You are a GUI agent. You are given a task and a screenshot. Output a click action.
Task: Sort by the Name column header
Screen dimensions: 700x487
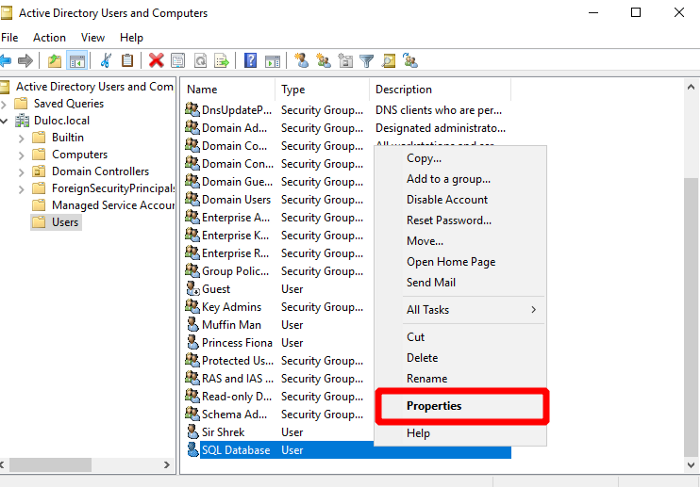click(x=228, y=89)
